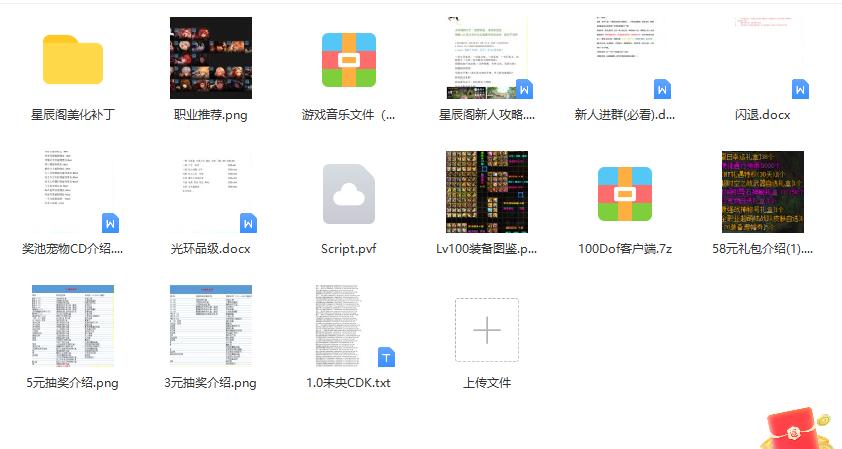Open the 5元抽奖介绍.png thumbnail
This screenshot has width=842, height=449.
(73, 328)
